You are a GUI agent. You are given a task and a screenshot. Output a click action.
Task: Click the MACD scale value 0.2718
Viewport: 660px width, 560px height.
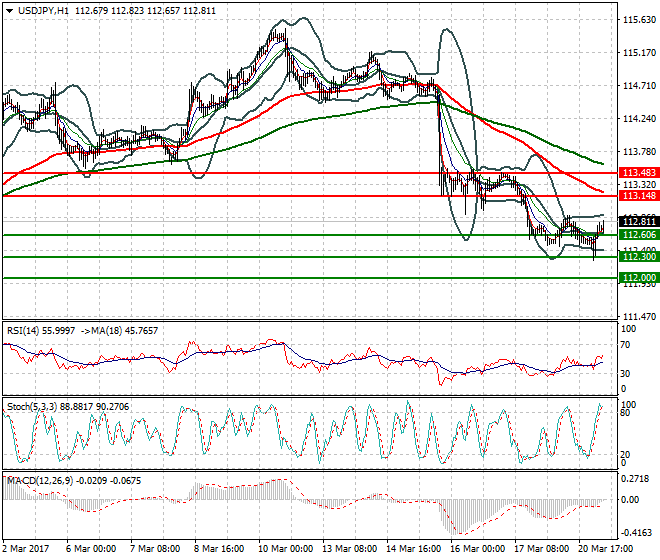[635, 479]
